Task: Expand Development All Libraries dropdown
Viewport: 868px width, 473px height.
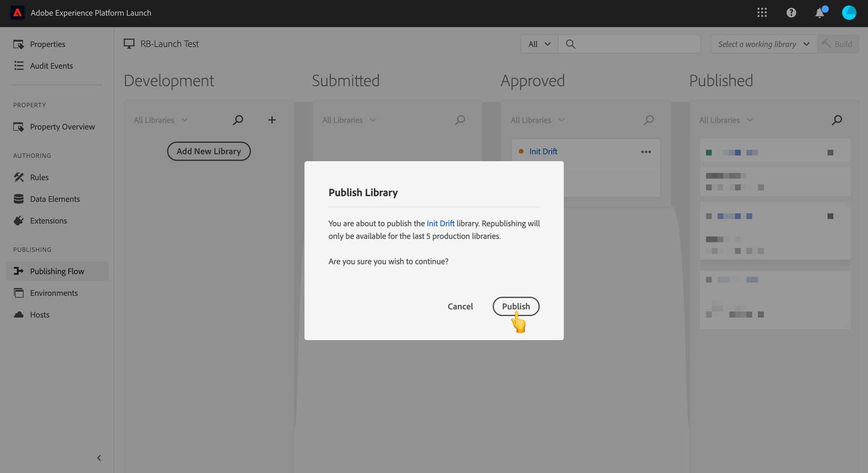Action: (x=161, y=120)
